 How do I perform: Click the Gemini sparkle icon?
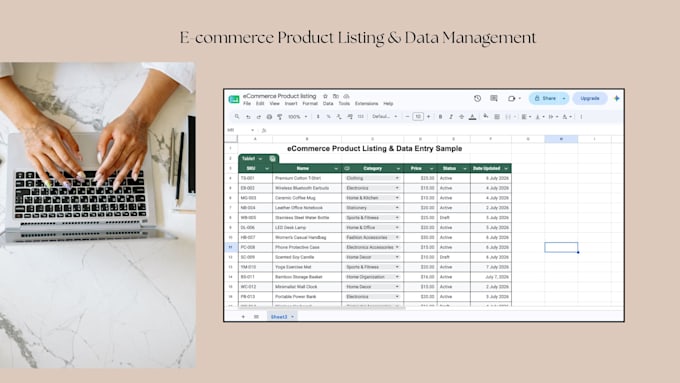616,98
